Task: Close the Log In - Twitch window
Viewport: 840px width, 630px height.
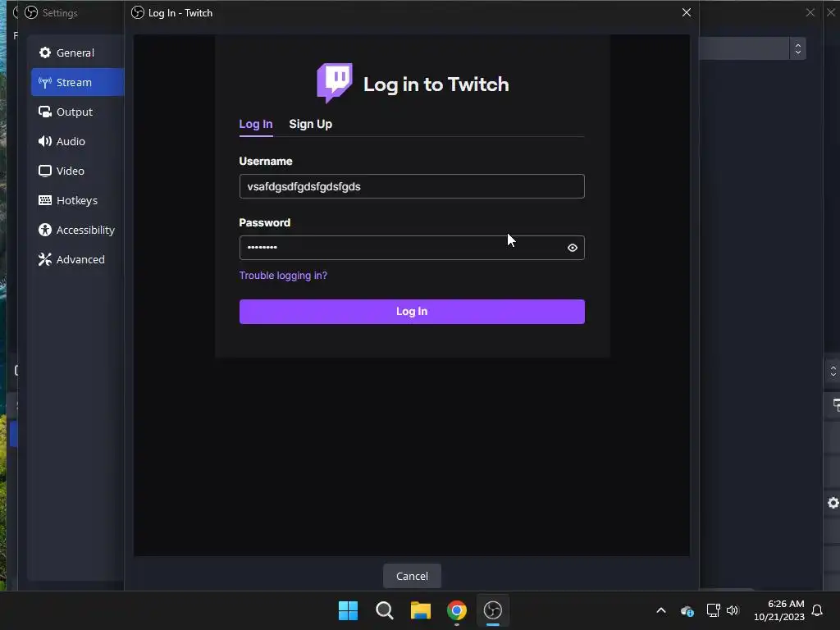Action: click(x=687, y=12)
